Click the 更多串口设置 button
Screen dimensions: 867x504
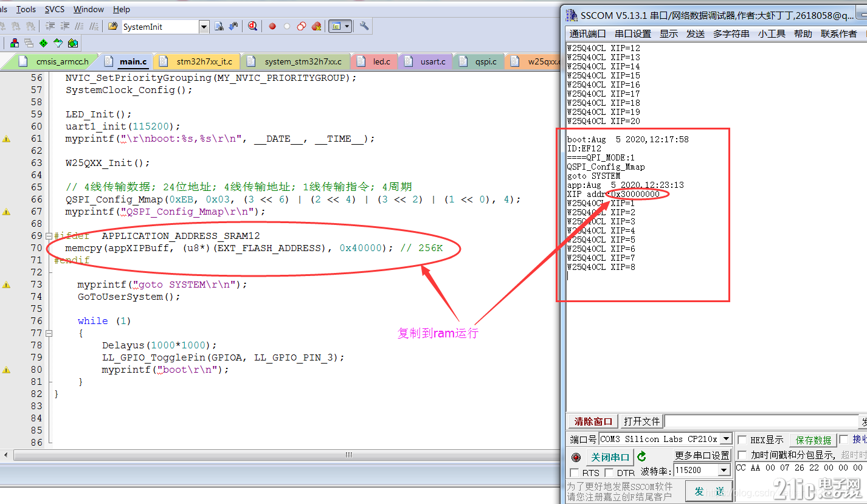pyautogui.click(x=702, y=455)
